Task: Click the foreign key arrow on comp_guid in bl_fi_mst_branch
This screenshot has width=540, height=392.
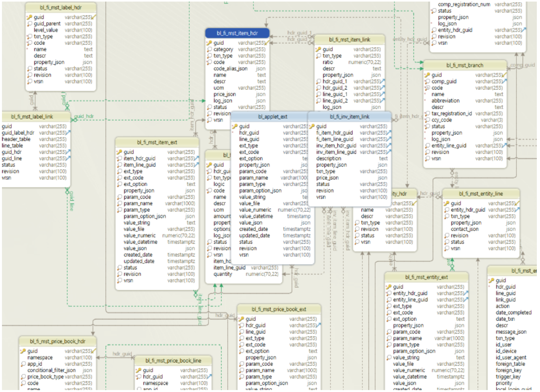Action: (505, 81)
